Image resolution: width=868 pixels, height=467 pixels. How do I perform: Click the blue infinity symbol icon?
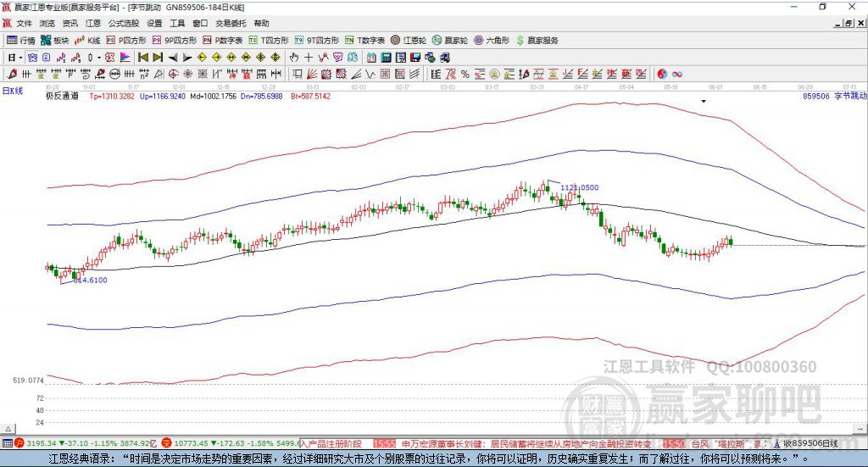pos(676,74)
